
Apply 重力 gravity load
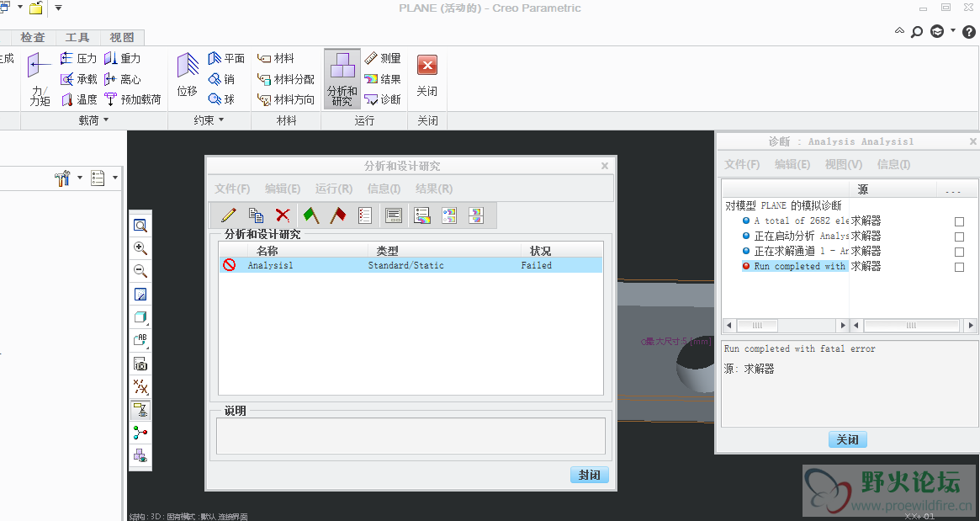pyautogui.click(x=123, y=58)
